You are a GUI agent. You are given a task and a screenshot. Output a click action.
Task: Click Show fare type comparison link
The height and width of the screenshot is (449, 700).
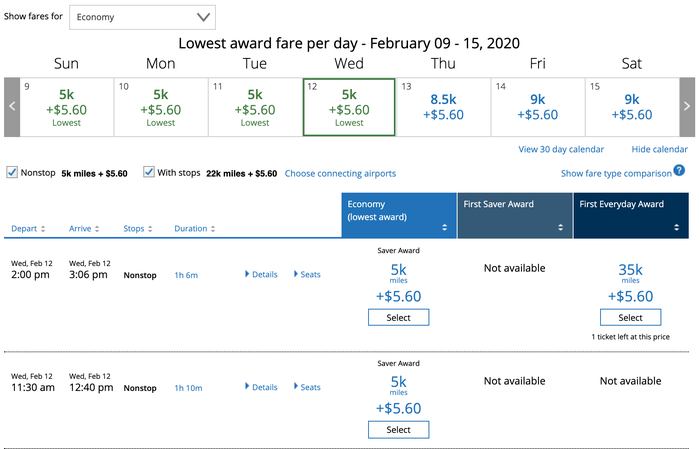tap(616, 174)
